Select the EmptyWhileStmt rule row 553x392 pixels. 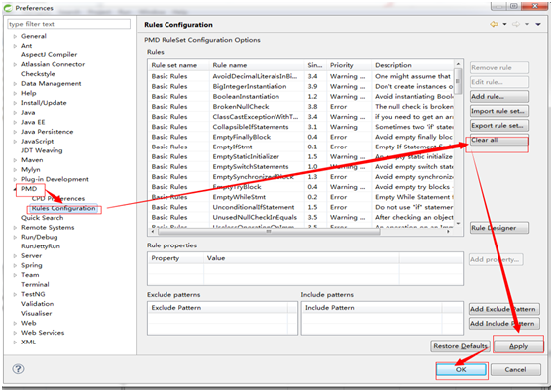coord(301,197)
